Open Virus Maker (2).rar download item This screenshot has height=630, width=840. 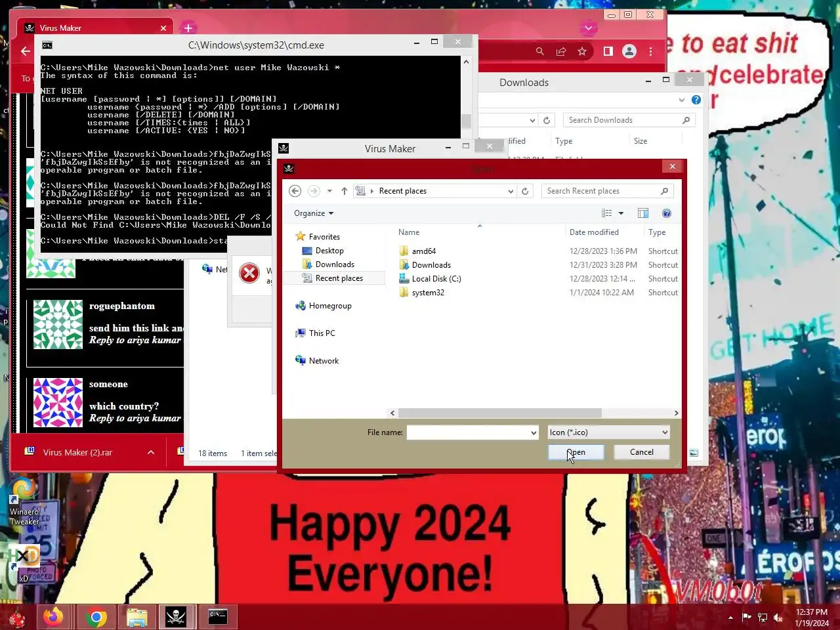coord(77,452)
